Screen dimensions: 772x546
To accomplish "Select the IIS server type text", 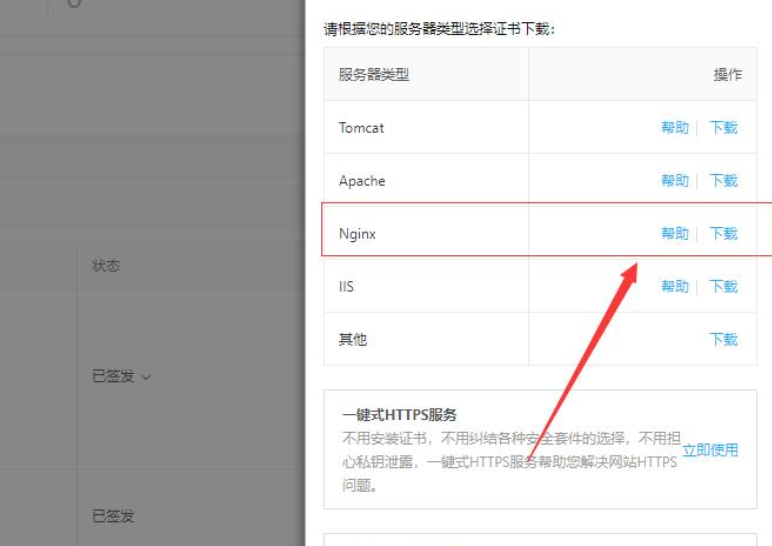I will point(346,287).
